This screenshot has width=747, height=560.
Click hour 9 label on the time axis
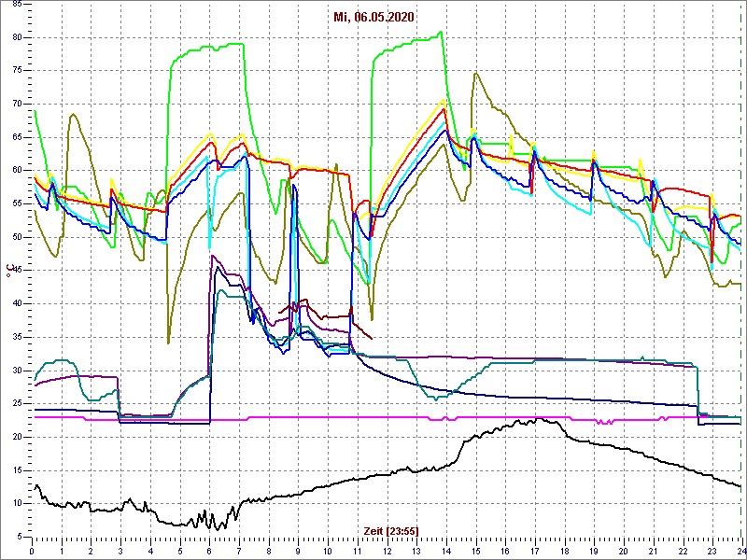[298, 549]
